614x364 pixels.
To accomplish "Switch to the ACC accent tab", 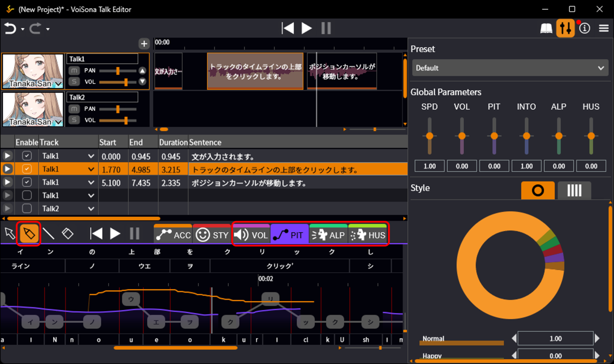I will tap(173, 235).
